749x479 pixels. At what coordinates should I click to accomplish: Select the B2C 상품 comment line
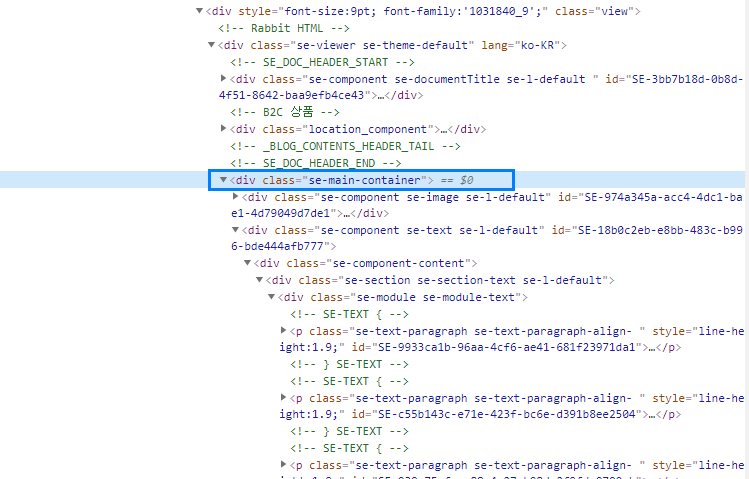[x=285, y=112]
